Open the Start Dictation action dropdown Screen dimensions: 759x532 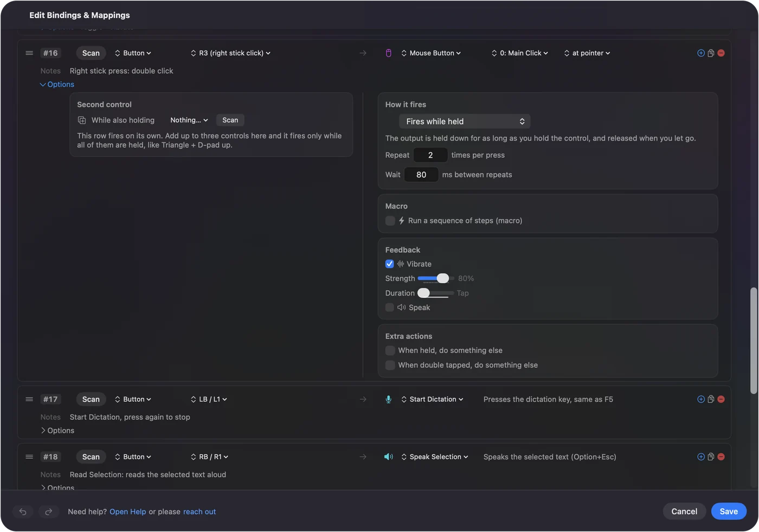[x=432, y=399]
